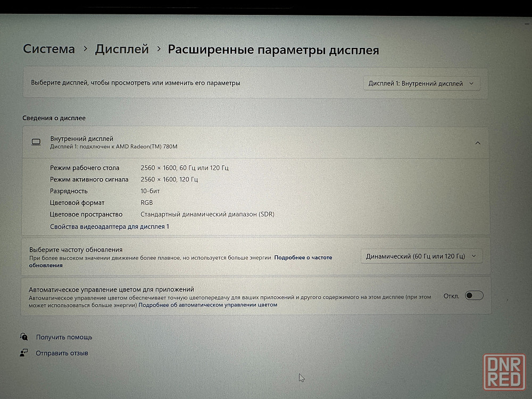
Task: Open the Динамический refresh rate dropdown
Action: coord(421,256)
